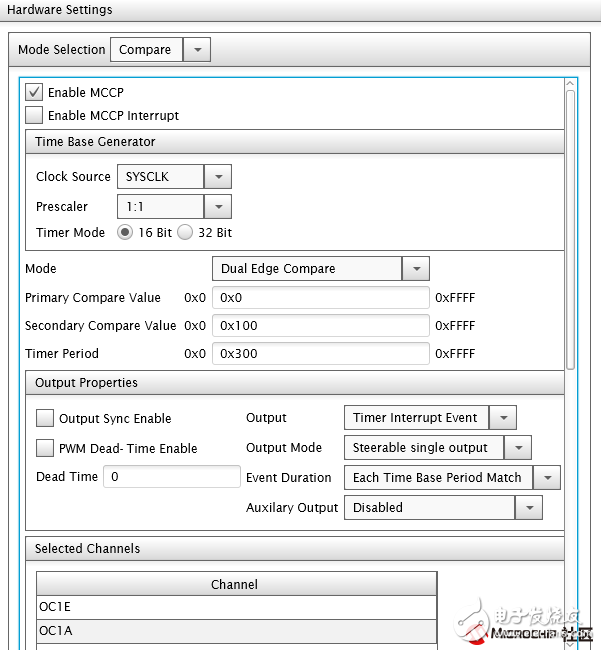601x650 pixels.
Task: Expand the Clock Source dropdown
Action: (217, 177)
